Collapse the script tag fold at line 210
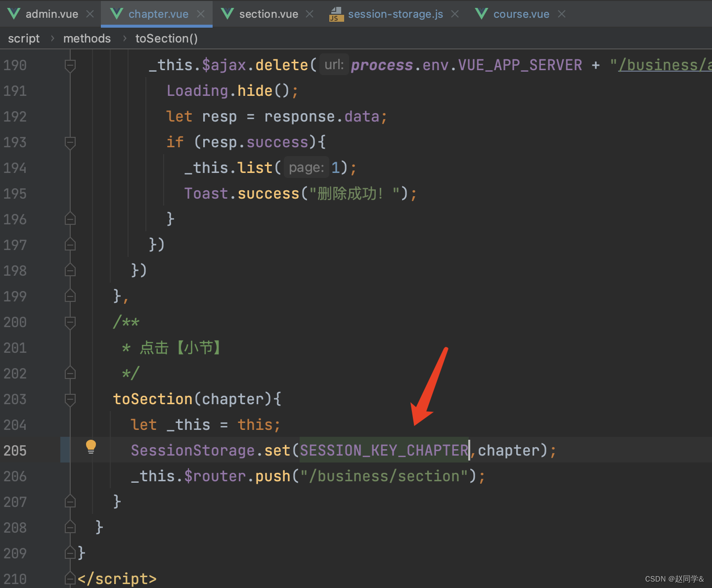Viewport: 712px width, 588px height. point(70,579)
